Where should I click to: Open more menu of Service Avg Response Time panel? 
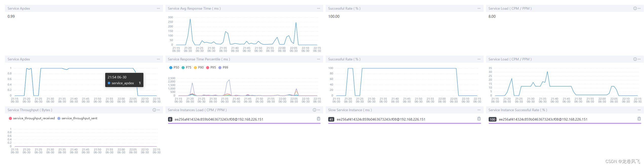tap(319, 8)
